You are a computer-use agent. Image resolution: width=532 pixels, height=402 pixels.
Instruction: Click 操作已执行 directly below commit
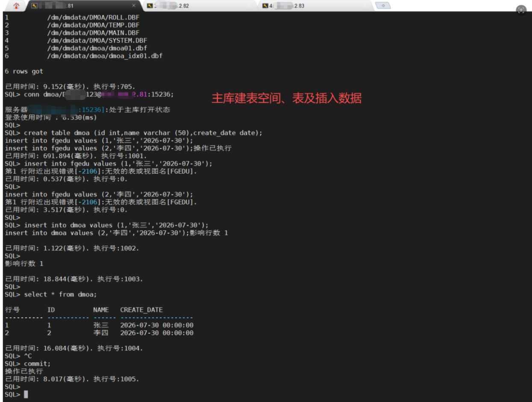(x=24, y=371)
